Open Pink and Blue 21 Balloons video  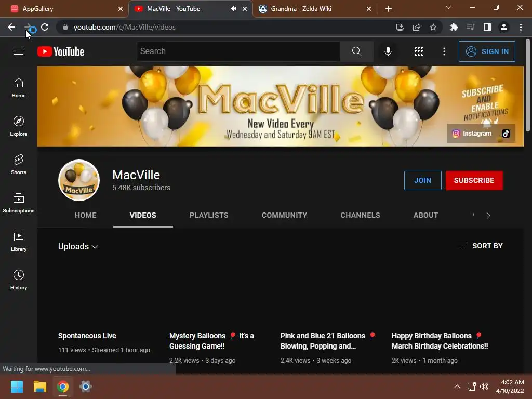(328, 341)
